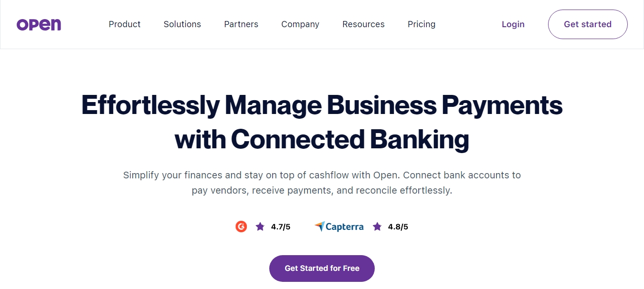Viewport: 644px width, 289px height.
Task: Click the red G2 logo icon
Action: pos(241,227)
